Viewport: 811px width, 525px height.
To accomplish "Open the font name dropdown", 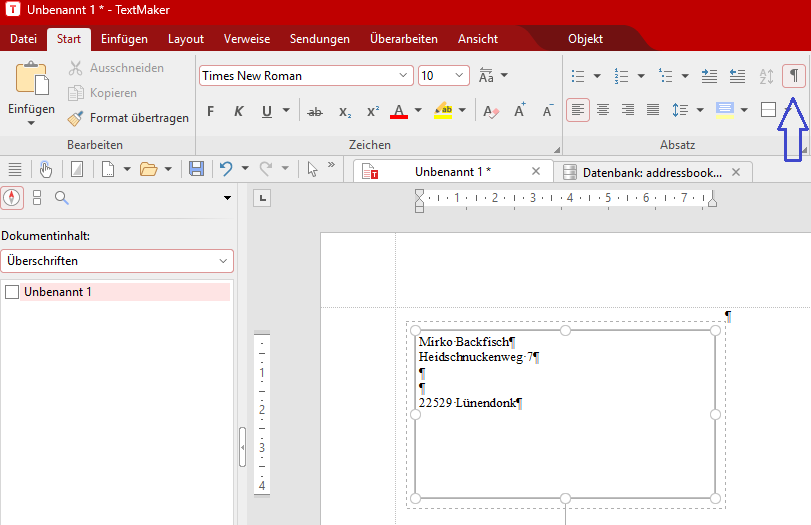I will click(x=403, y=76).
